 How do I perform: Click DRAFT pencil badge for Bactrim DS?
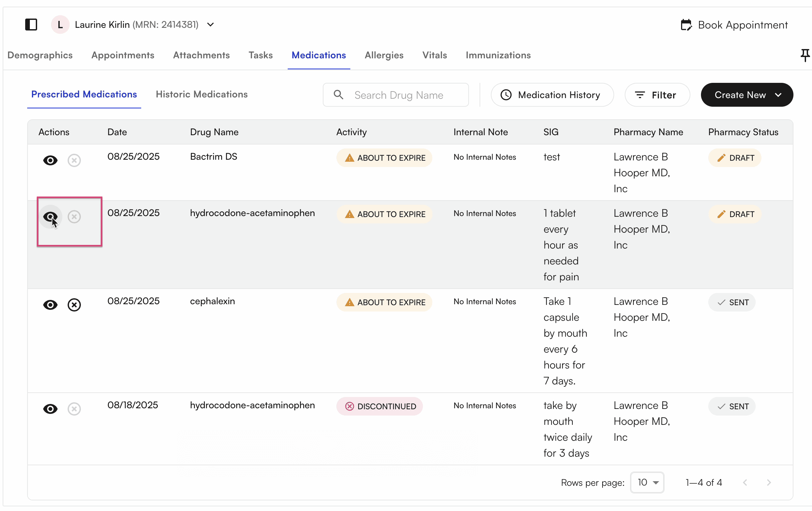click(x=734, y=158)
